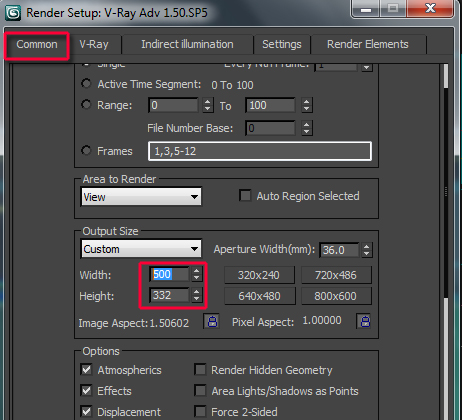Switch to the Settings tab

[x=282, y=44]
